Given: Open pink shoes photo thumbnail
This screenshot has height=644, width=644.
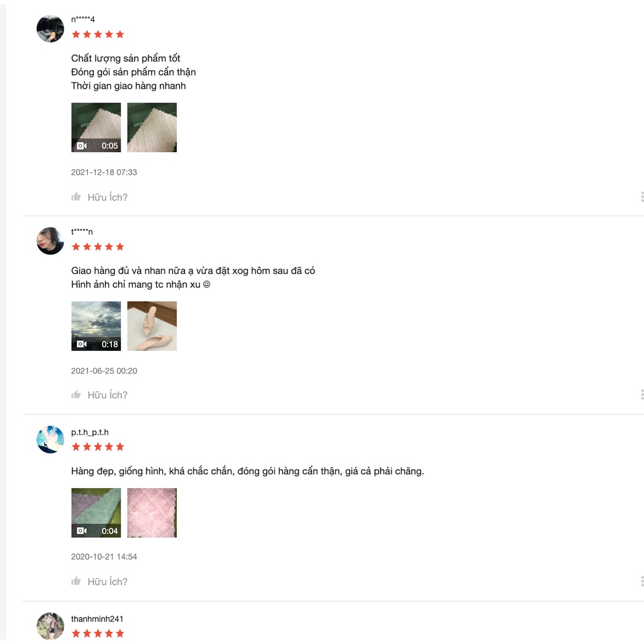Looking at the screenshot, I should (152, 326).
